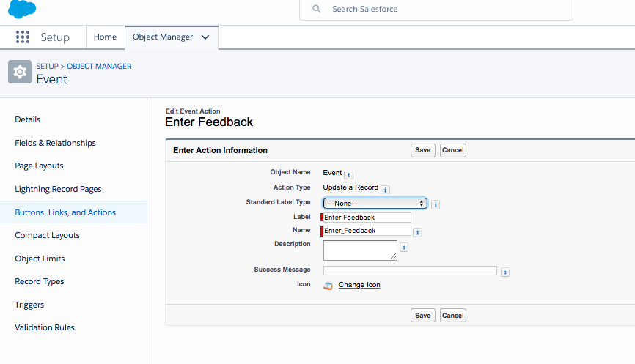
Task: Click the action icon image next to Change Icon
Action: coord(328,285)
